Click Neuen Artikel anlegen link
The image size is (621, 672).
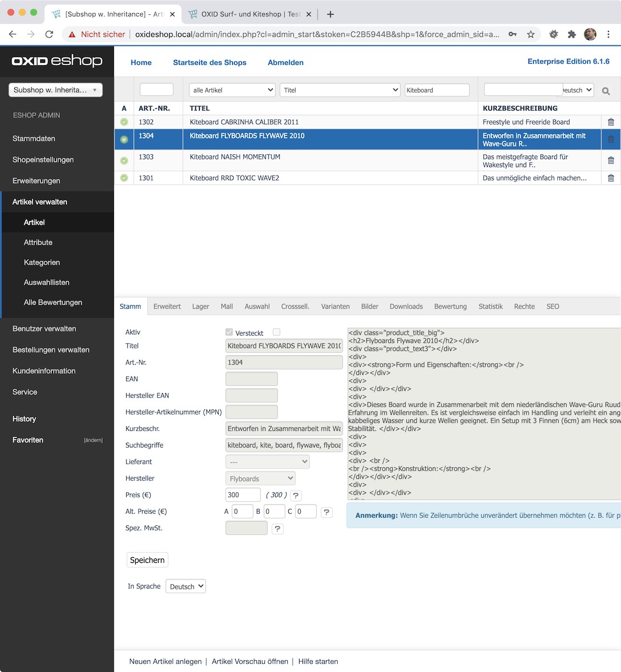(166, 661)
